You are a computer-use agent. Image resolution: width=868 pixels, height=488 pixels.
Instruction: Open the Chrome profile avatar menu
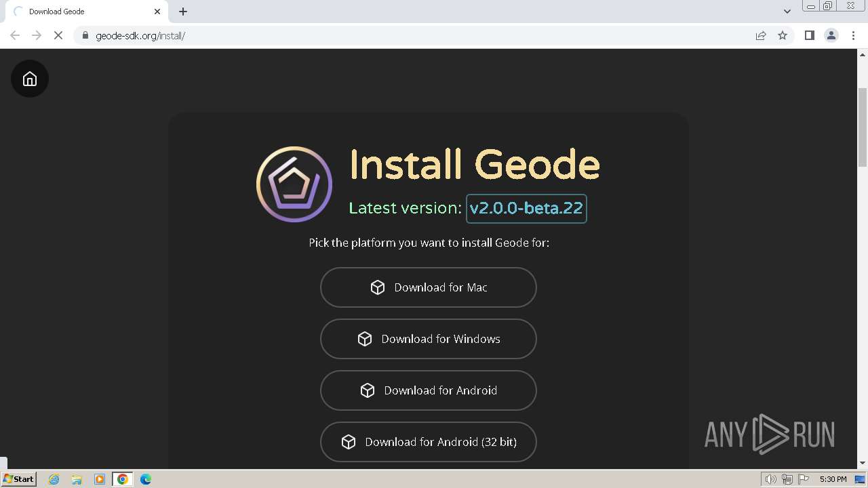pyautogui.click(x=831, y=35)
